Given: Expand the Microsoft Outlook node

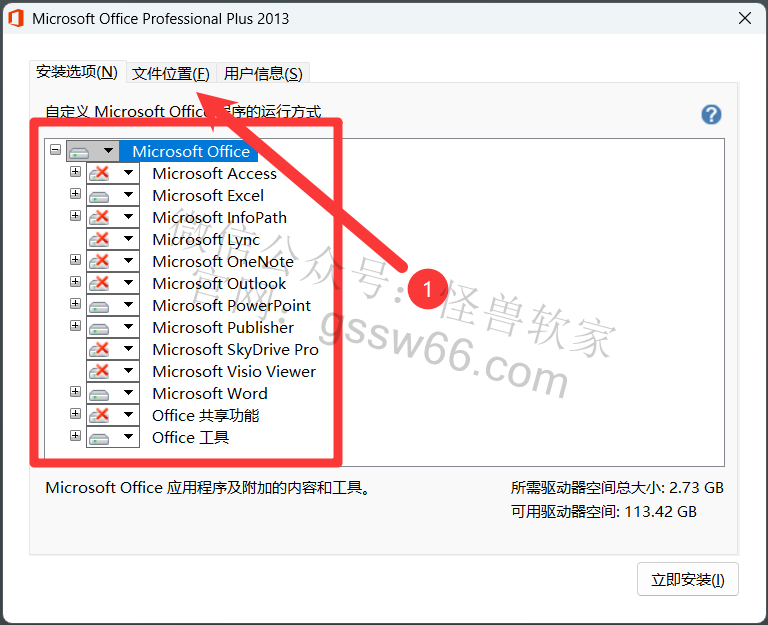Looking at the screenshot, I should (75, 282).
